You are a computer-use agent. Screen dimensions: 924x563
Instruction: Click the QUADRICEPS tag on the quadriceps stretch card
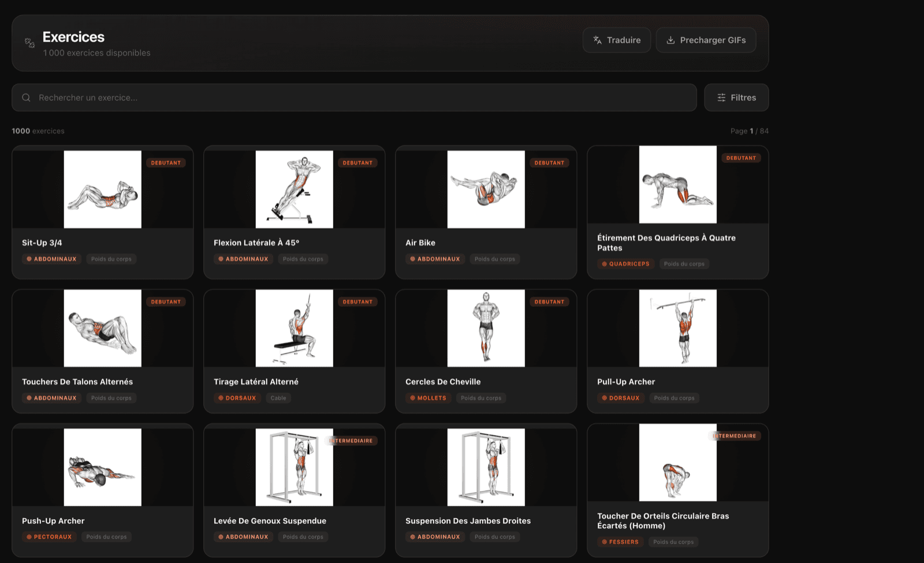[625, 263]
